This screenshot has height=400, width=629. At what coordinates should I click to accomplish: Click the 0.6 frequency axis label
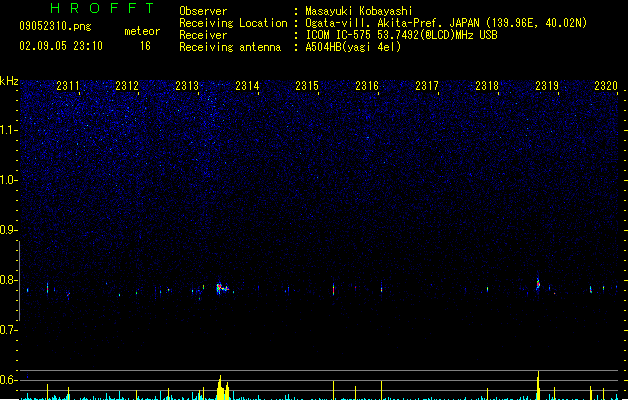(8, 380)
